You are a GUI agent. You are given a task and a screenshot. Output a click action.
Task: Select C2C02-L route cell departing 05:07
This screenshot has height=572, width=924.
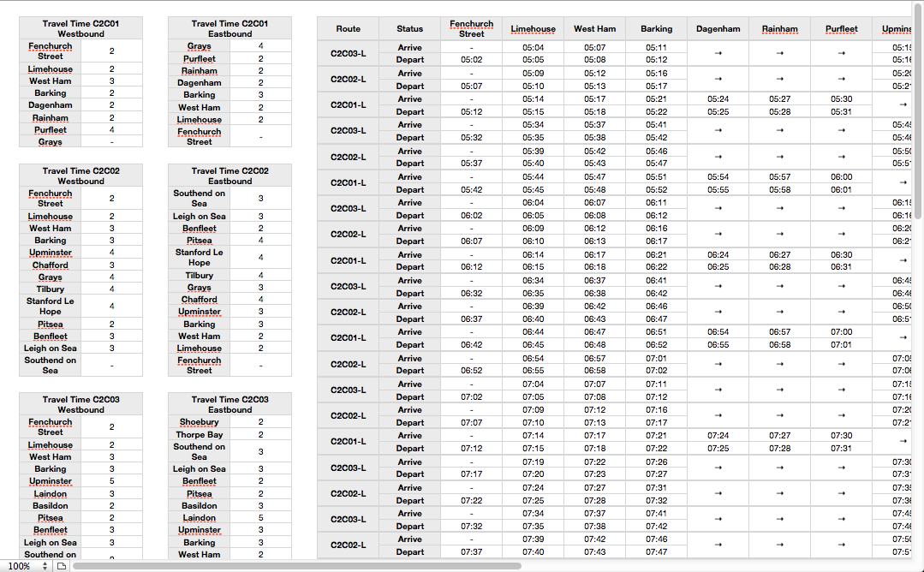point(348,79)
